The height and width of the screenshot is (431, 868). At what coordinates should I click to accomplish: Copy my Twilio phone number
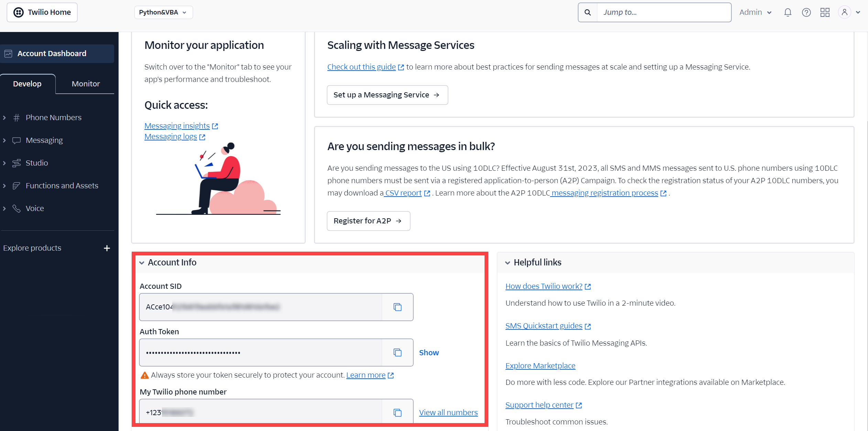398,412
